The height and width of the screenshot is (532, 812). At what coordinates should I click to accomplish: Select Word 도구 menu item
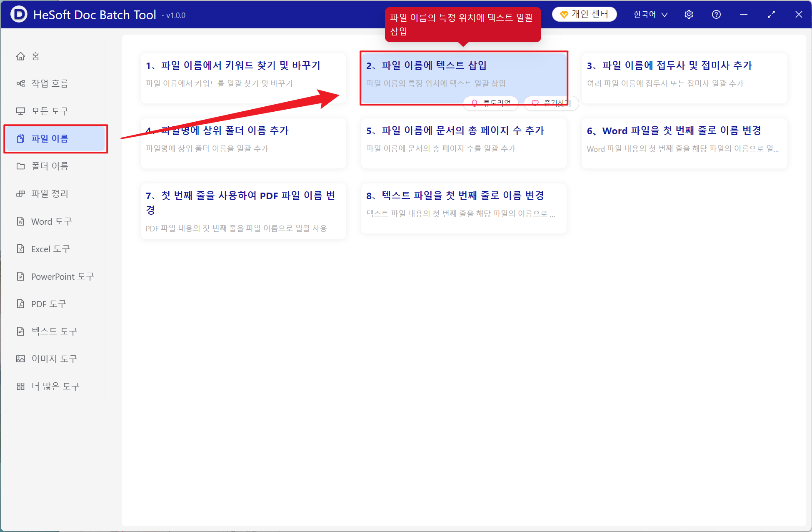(55, 221)
